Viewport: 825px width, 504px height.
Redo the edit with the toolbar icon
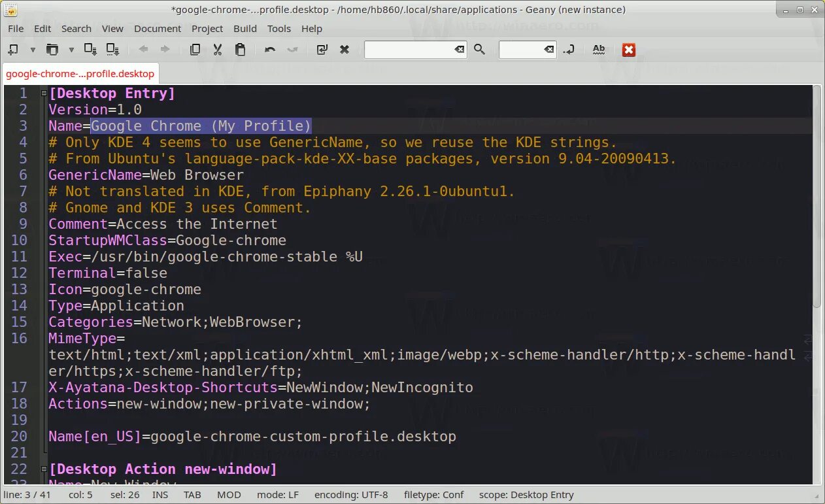(292, 50)
